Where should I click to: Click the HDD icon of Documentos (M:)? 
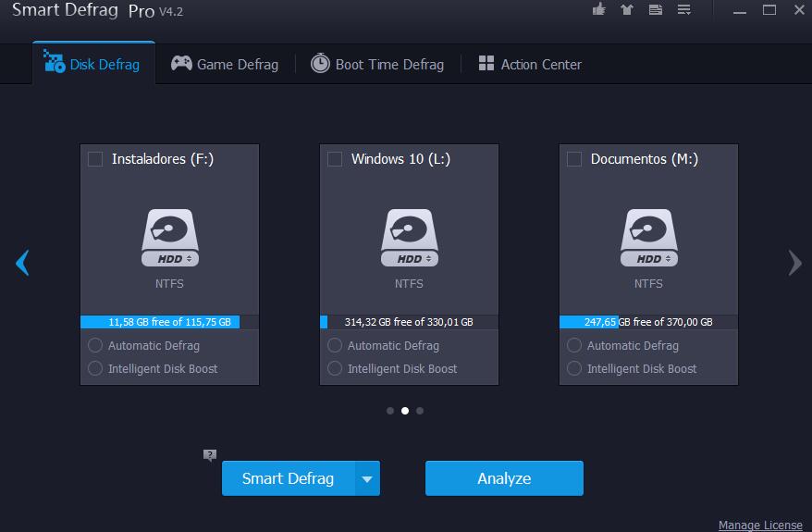[649, 238]
